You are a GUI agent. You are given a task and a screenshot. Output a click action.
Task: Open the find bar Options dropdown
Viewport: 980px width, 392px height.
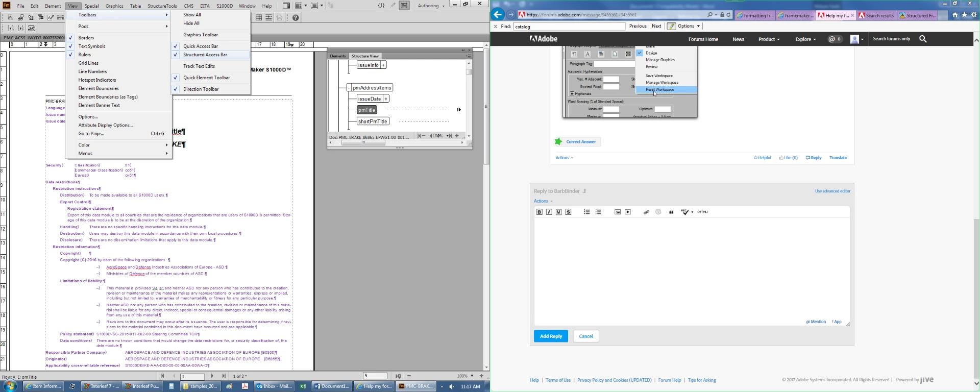688,26
